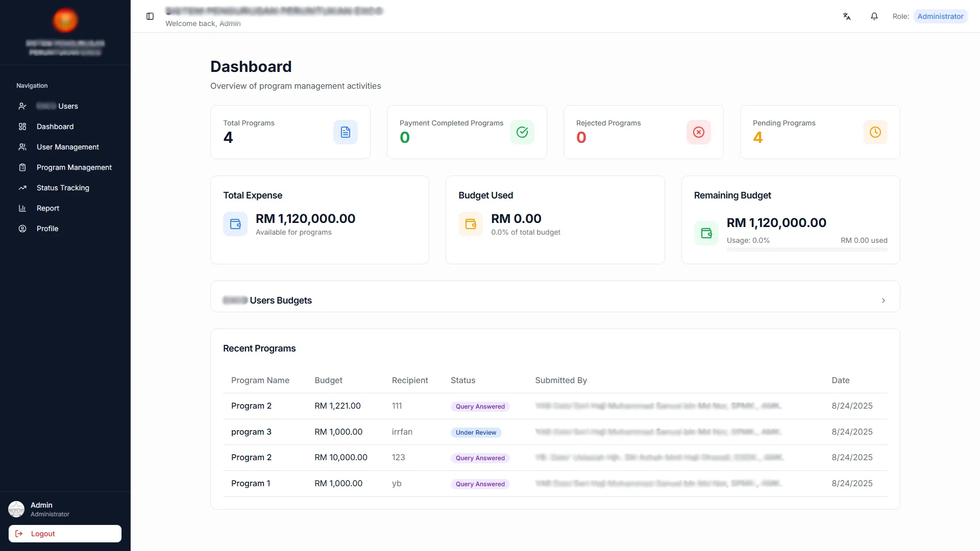This screenshot has height=551, width=980.
Task: Open the Total Programs card
Action: click(x=290, y=132)
